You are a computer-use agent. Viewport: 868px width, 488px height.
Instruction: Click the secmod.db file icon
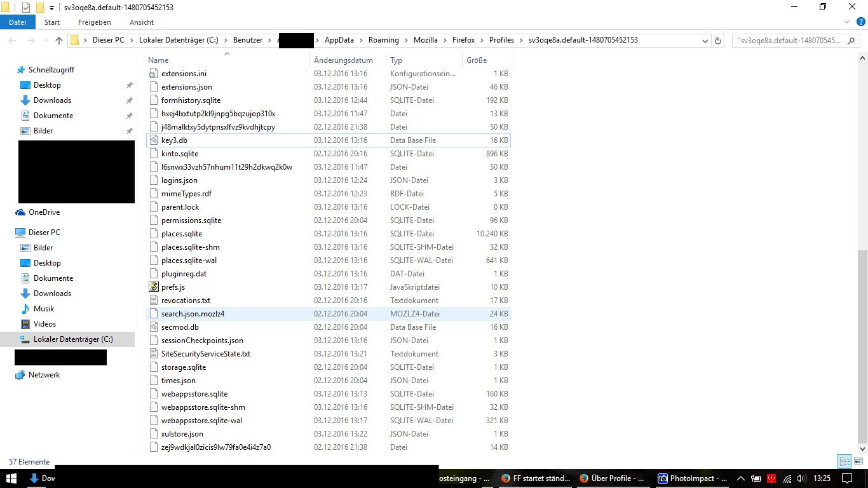[153, 327]
